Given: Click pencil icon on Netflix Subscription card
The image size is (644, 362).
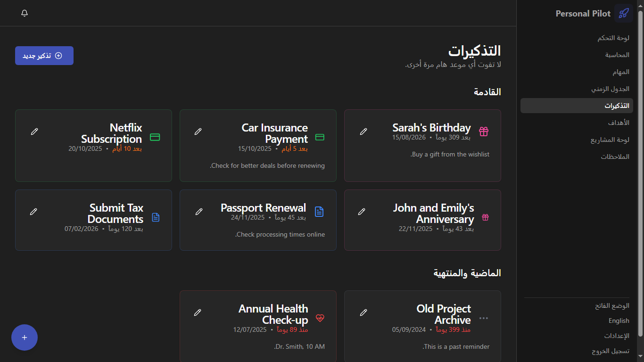Looking at the screenshot, I should [34, 132].
